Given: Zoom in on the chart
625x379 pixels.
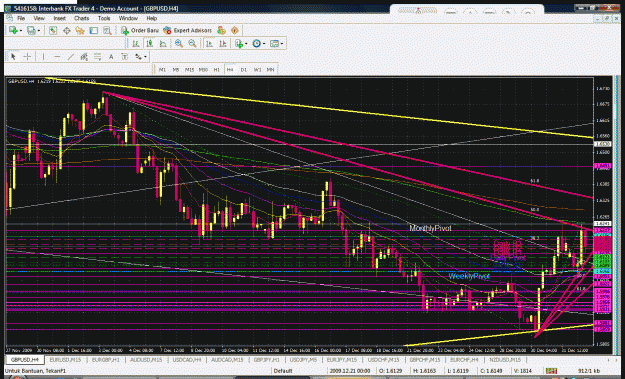Looking at the screenshot, I should pos(179,43).
